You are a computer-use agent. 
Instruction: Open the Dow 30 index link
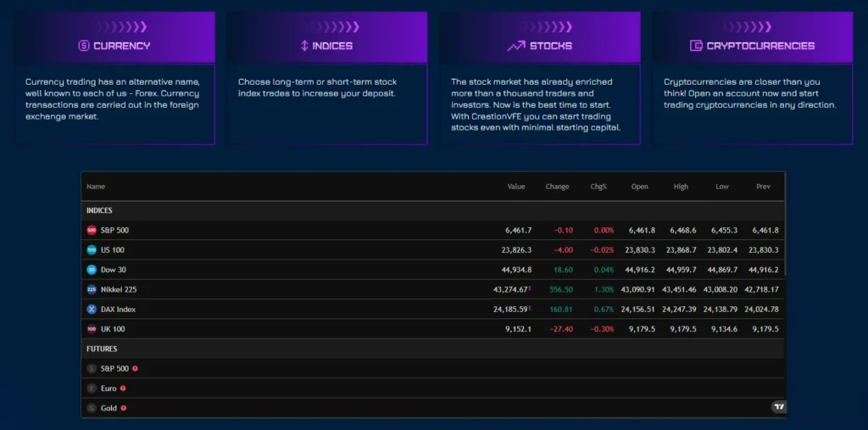113,270
